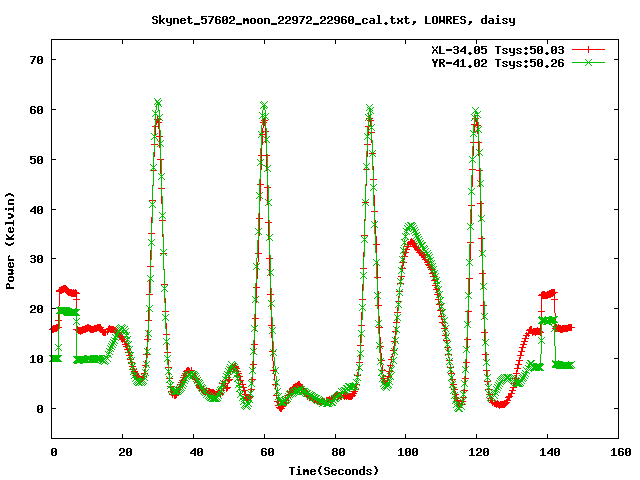Click the x-axis tick label 40
640x480 pixels.
pos(196,452)
